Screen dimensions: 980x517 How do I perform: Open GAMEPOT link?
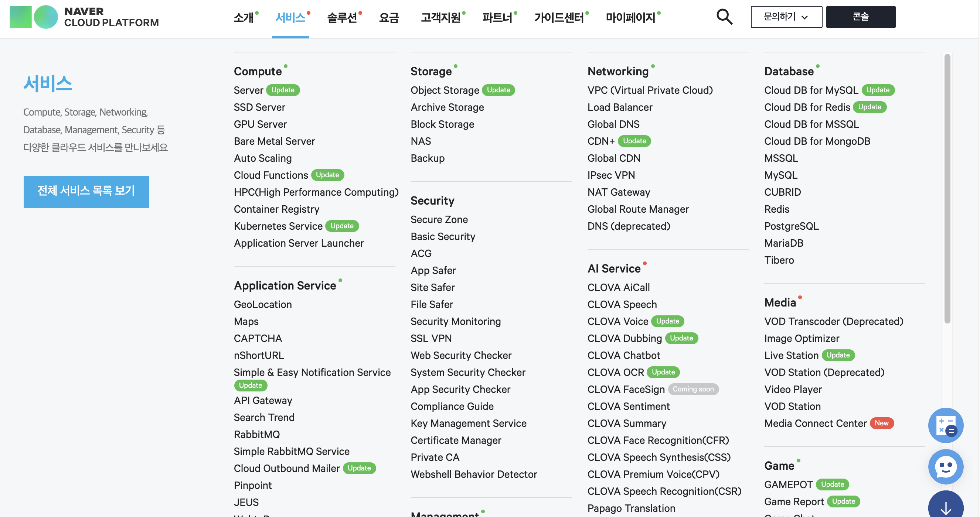coord(788,485)
